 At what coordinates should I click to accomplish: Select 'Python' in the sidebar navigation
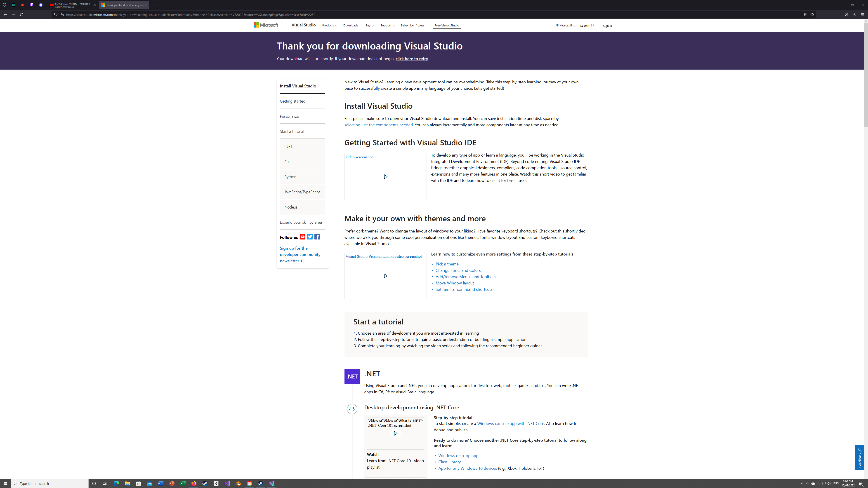[302, 177]
